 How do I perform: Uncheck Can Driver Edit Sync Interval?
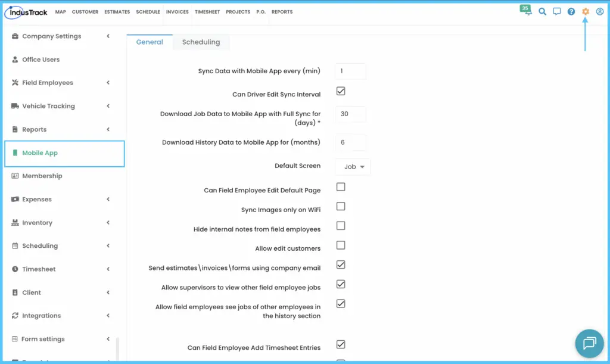coord(341,91)
